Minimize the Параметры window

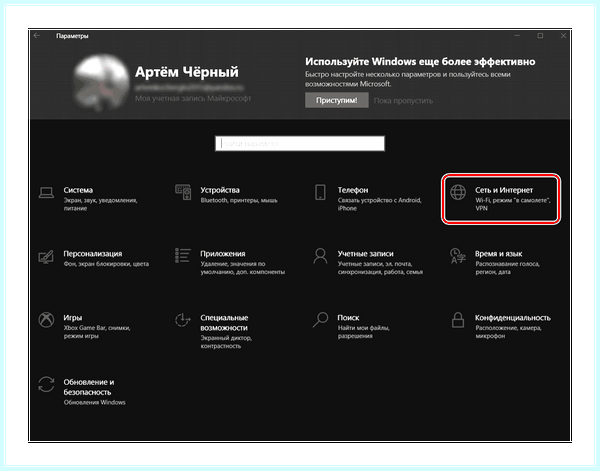pos(517,36)
